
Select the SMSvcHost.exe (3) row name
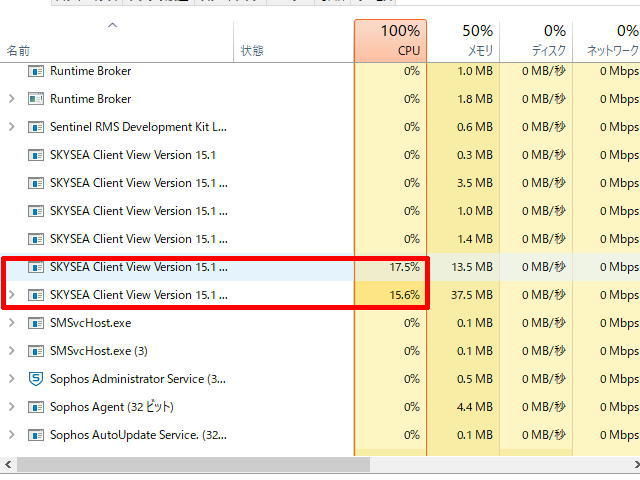point(99,351)
